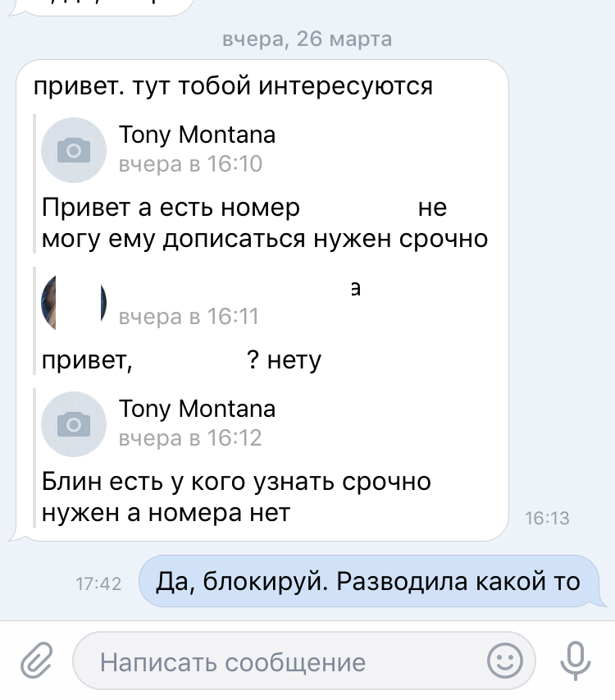This screenshot has height=700, width=615.
Task: Open the photo avatar at 16:11
Action: pos(74,302)
